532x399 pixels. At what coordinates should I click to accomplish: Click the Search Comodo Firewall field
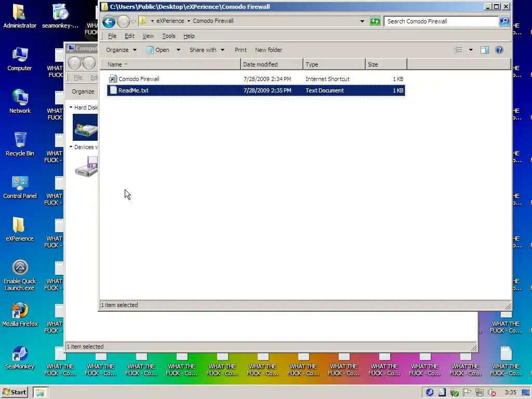441,21
